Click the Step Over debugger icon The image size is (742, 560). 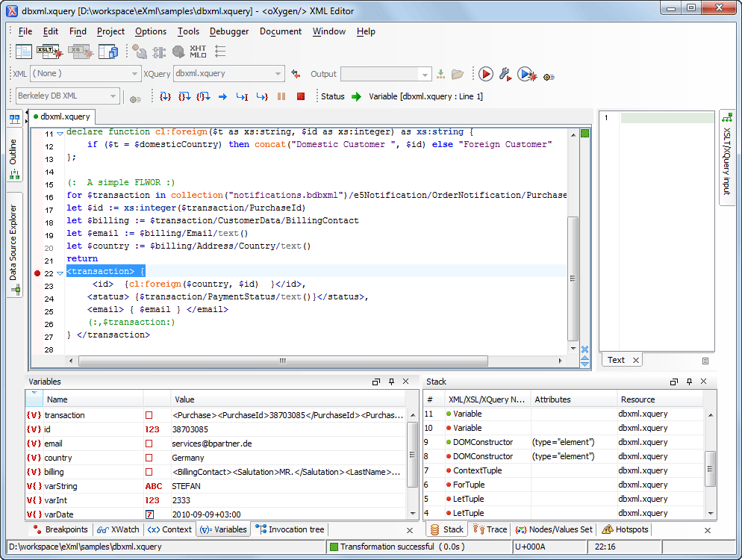(184, 96)
